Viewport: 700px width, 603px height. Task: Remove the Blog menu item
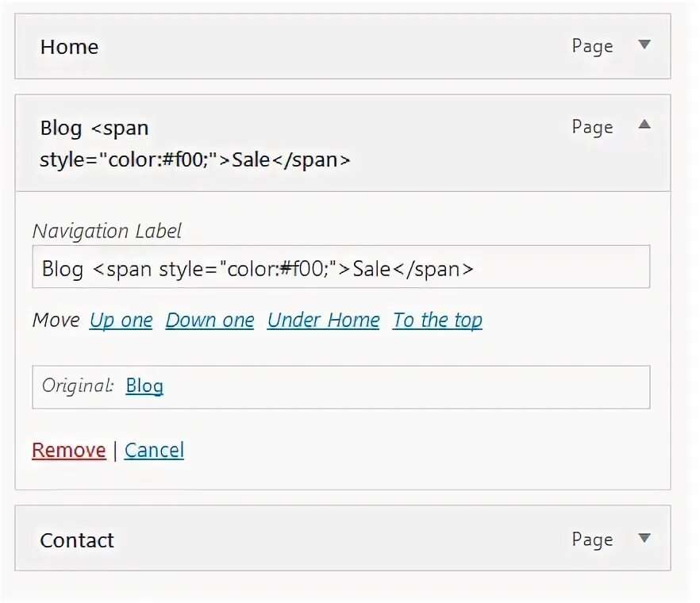tap(68, 451)
